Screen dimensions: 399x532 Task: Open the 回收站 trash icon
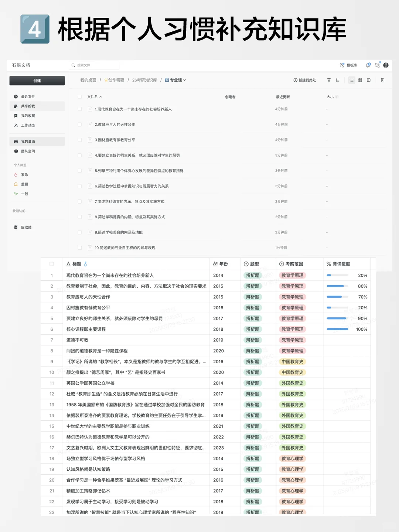[x=16, y=227]
